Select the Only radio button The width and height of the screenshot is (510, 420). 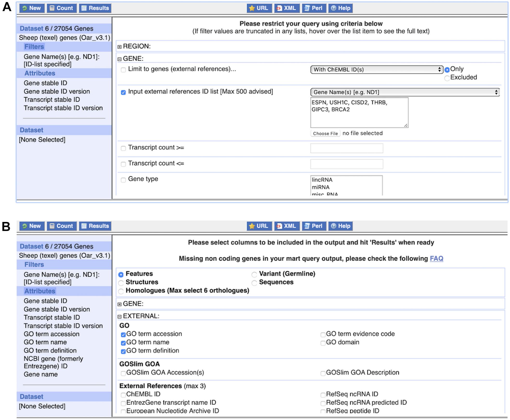click(x=447, y=70)
